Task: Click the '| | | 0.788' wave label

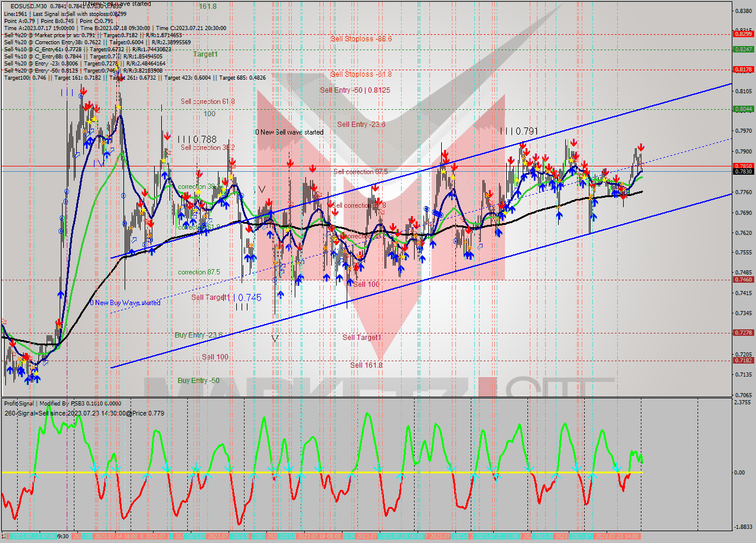Action: [198, 139]
